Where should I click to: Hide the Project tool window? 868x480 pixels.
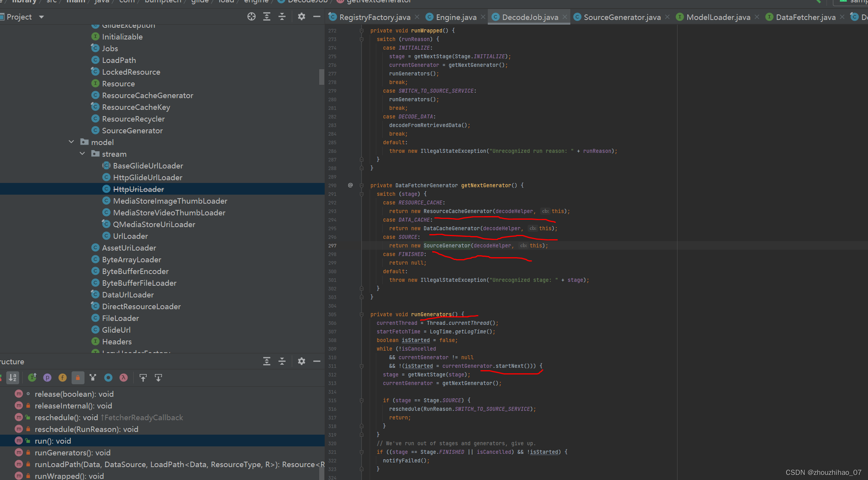[x=317, y=16]
